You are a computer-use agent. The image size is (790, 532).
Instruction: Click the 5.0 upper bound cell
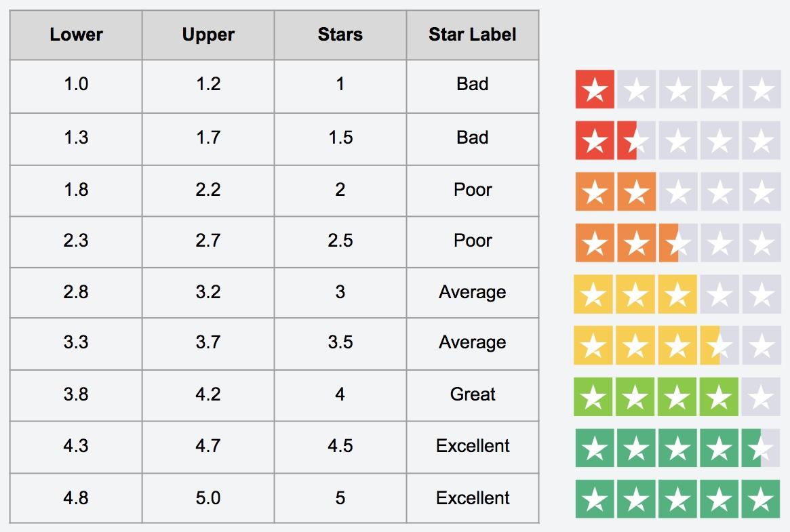pyautogui.click(x=208, y=498)
